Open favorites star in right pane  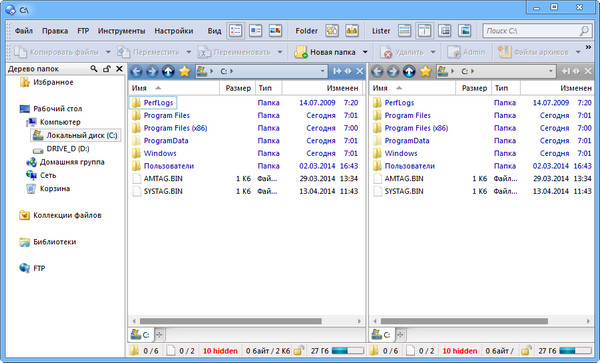tap(426, 71)
